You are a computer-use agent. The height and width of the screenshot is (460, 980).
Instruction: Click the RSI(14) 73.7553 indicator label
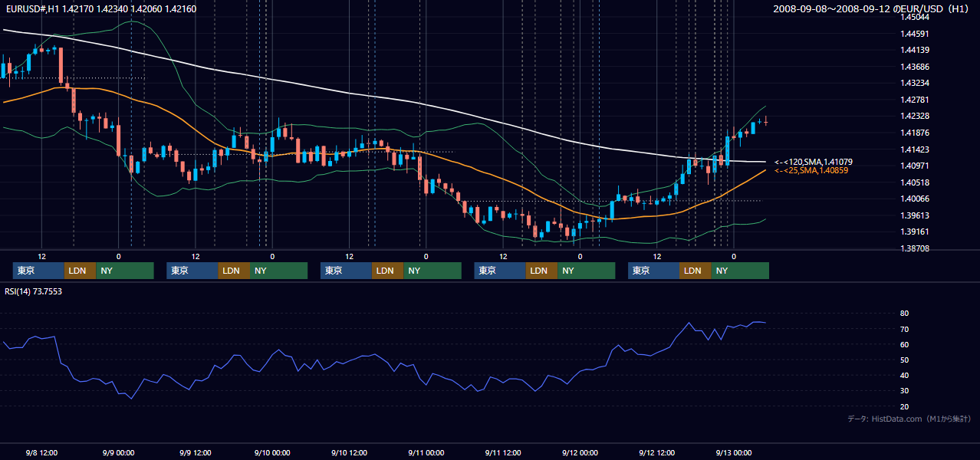pyautogui.click(x=34, y=291)
